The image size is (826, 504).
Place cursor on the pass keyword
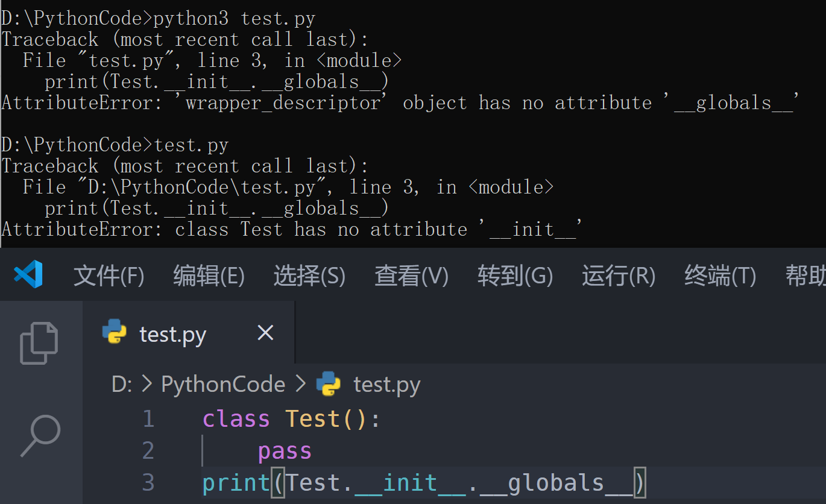285,451
